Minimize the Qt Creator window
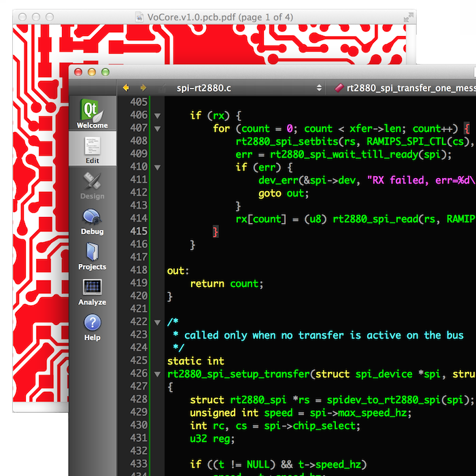476x476 pixels. [x=92, y=71]
